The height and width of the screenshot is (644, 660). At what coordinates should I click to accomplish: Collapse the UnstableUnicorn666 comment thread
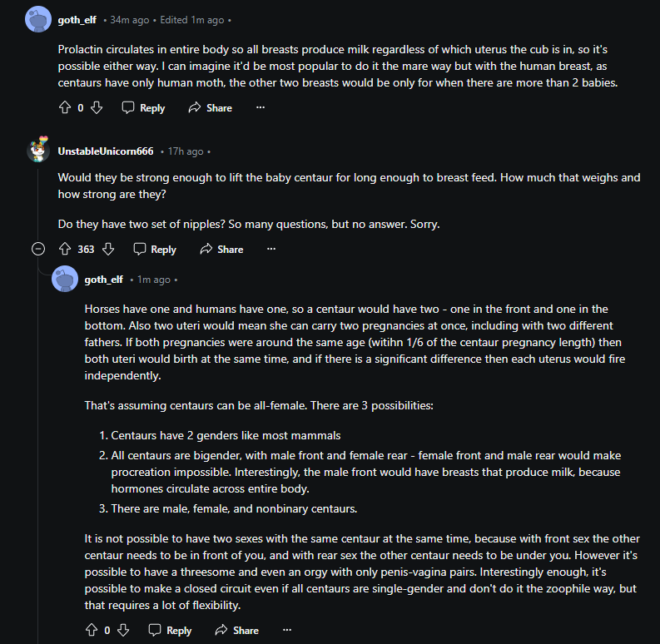(37, 249)
